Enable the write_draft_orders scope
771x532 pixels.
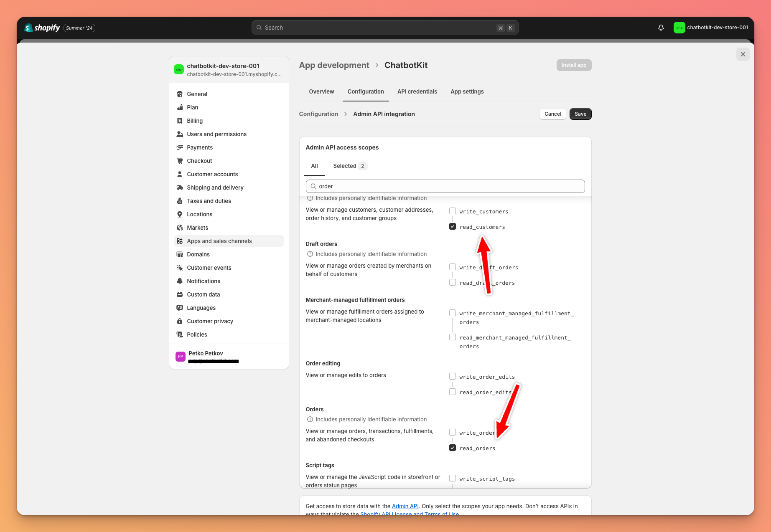click(x=453, y=267)
